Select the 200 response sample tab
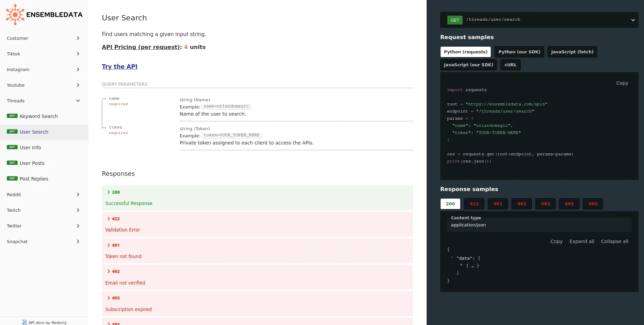The width and height of the screenshot is (644, 325). point(450,204)
